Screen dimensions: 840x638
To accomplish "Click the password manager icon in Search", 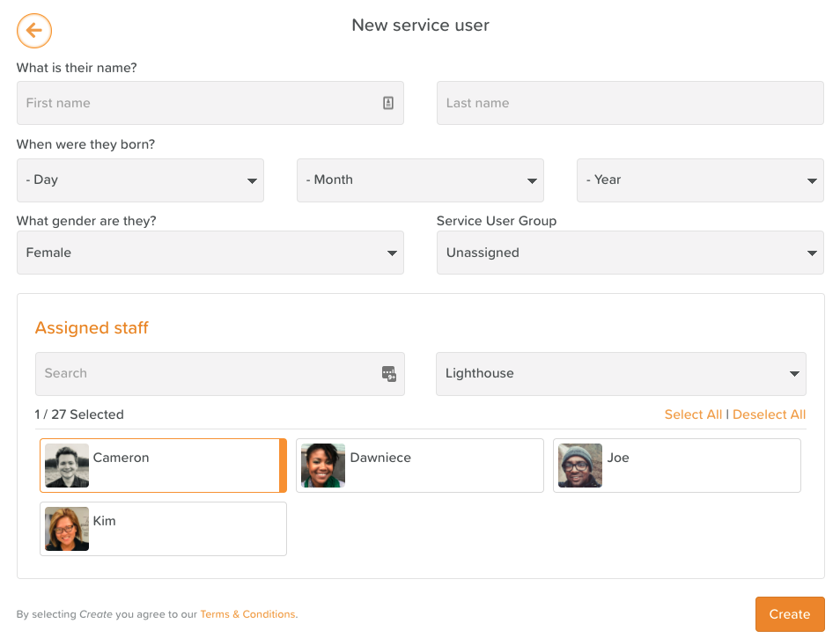I will (388, 373).
